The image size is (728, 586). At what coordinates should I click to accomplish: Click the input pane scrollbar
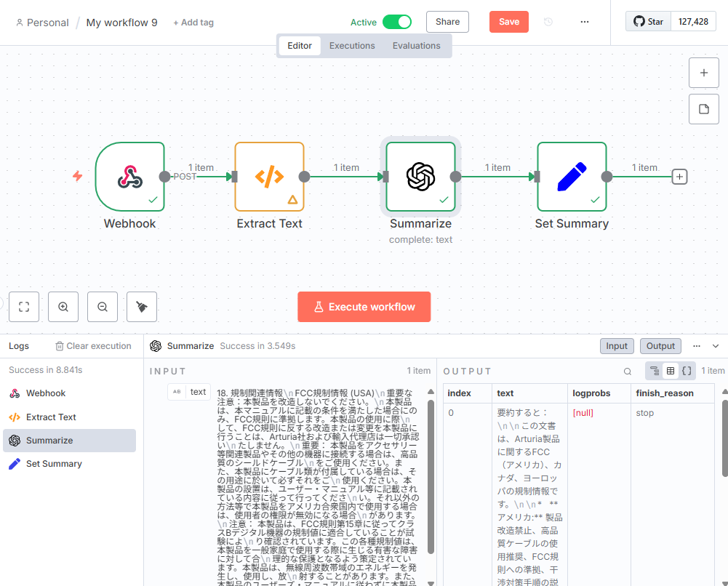pos(431,476)
